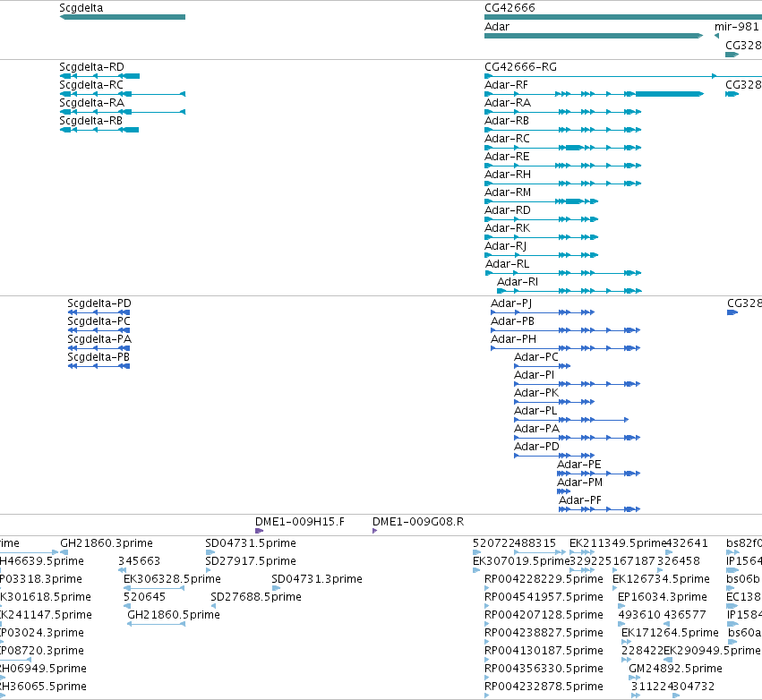
Task: Select protein Scgdelta-PA
Action: click(98, 348)
